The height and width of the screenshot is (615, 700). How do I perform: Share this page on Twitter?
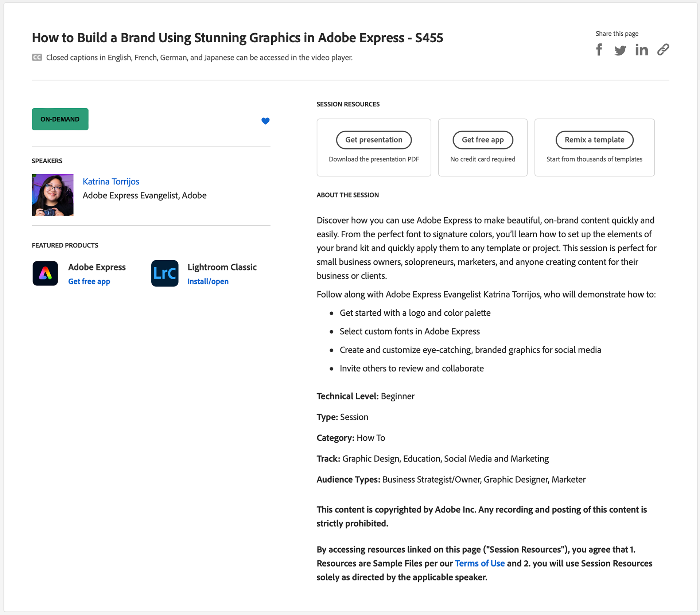(620, 50)
